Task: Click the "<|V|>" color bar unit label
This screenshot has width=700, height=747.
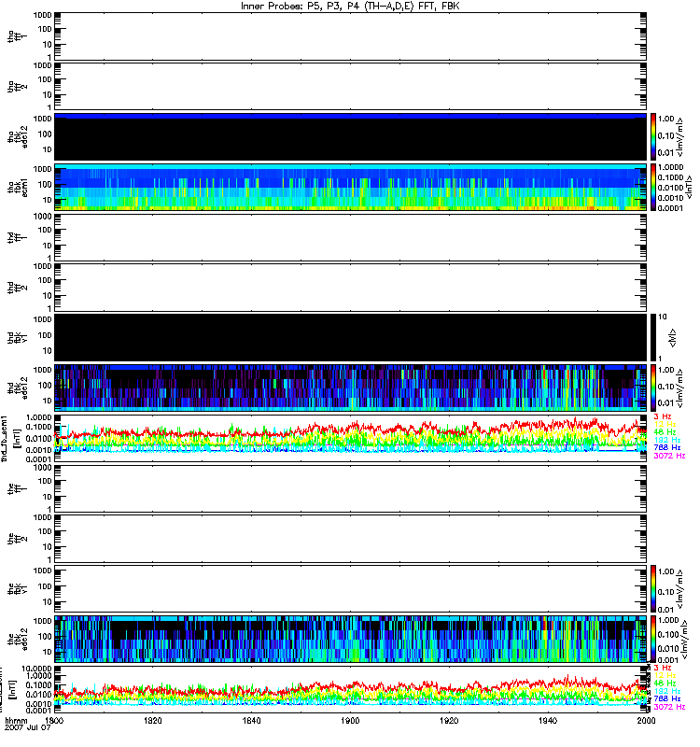Action: coord(672,337)
